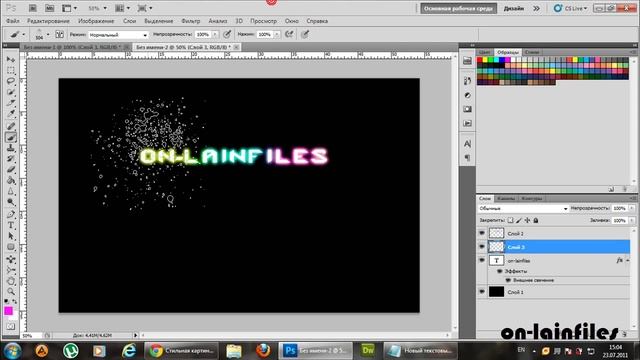Open the Paragraph panel icon
The image size is (640, 360).
pos(467,158)
